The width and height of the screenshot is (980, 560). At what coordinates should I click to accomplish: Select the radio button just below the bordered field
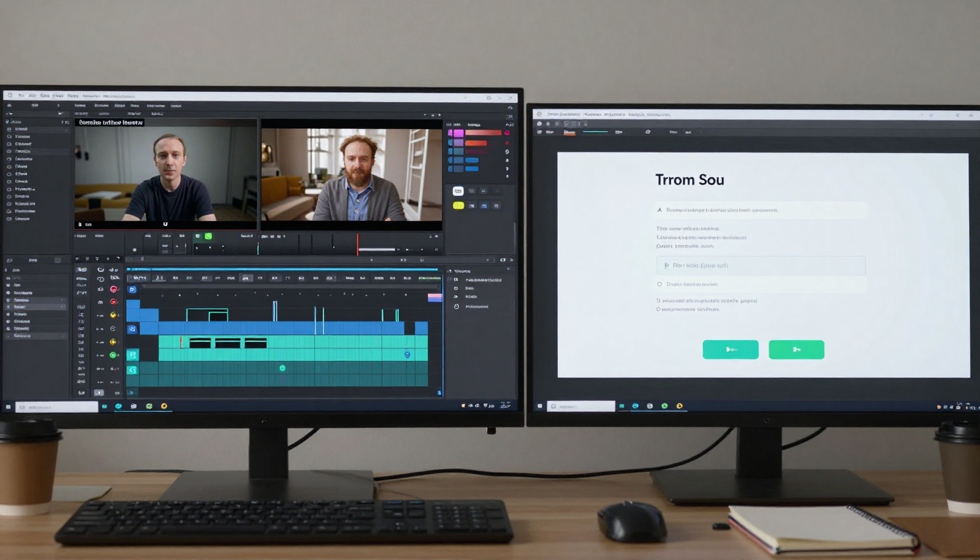[x=659, y=284]
